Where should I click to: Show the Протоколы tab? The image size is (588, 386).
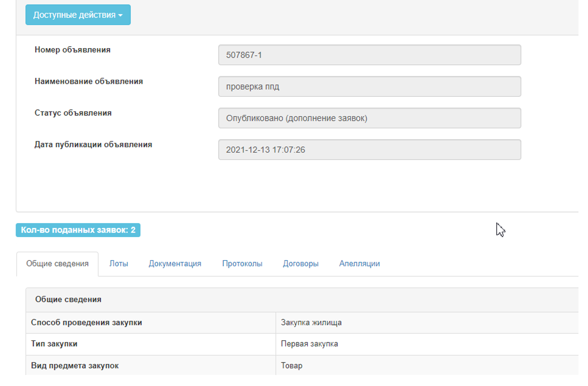(x=242, y=264)
